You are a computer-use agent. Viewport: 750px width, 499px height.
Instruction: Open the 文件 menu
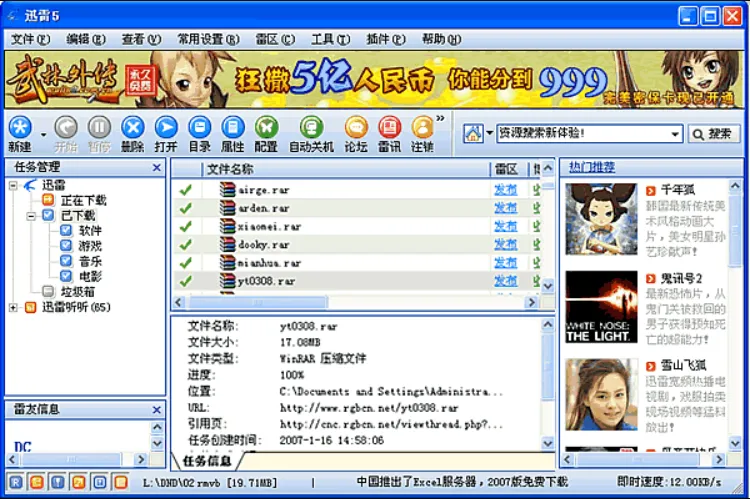coord(31,39)
